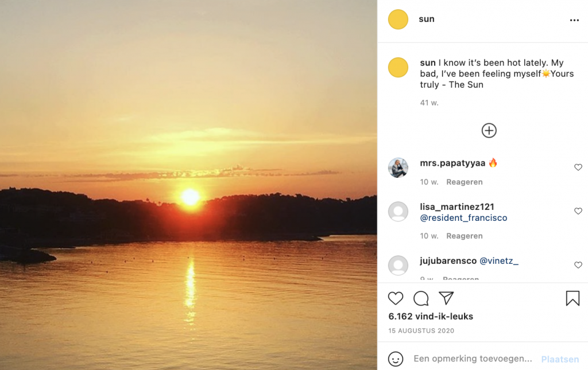Like jujubarensco's comment
This screenshot has width=588, height=370.
[x=578, y=265]
